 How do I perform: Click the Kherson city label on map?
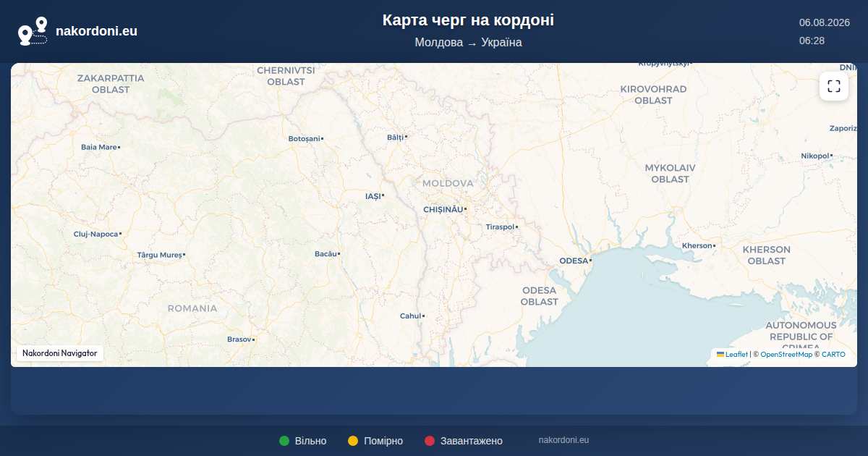pyautogui.click(x=697, y=246)
